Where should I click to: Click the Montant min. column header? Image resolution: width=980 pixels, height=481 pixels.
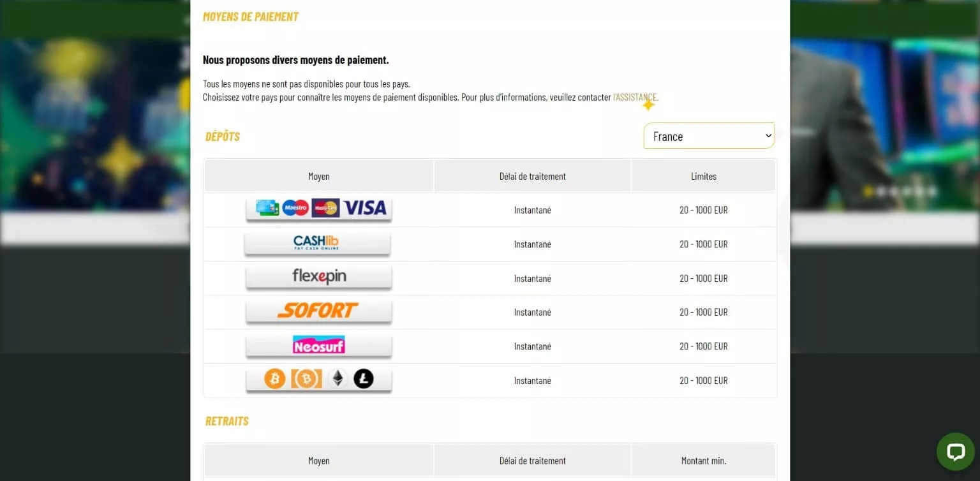pyautogui.click(x=703, y=461)
